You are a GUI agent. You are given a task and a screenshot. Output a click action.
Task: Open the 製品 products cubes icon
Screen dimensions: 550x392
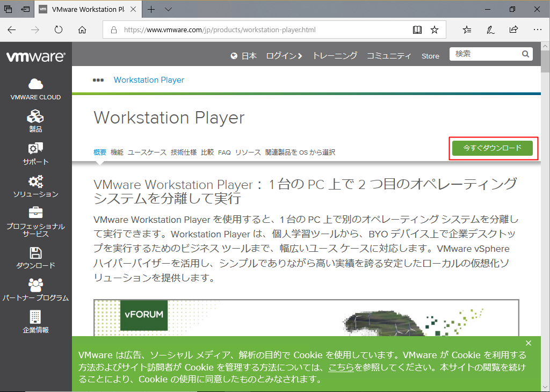(35, 117)
